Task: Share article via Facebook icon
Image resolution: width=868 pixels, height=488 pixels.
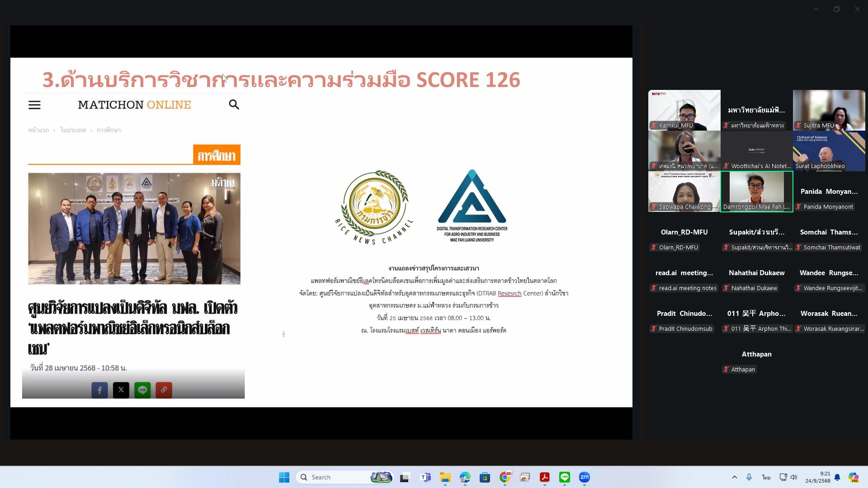Action: [x=99, y=390]
